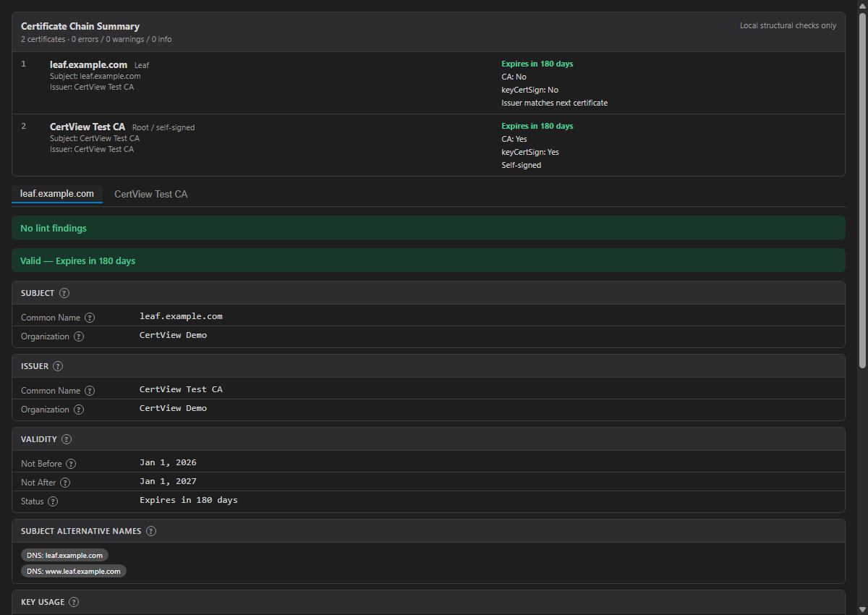Click help icon next to Status label

click(53, 501)
